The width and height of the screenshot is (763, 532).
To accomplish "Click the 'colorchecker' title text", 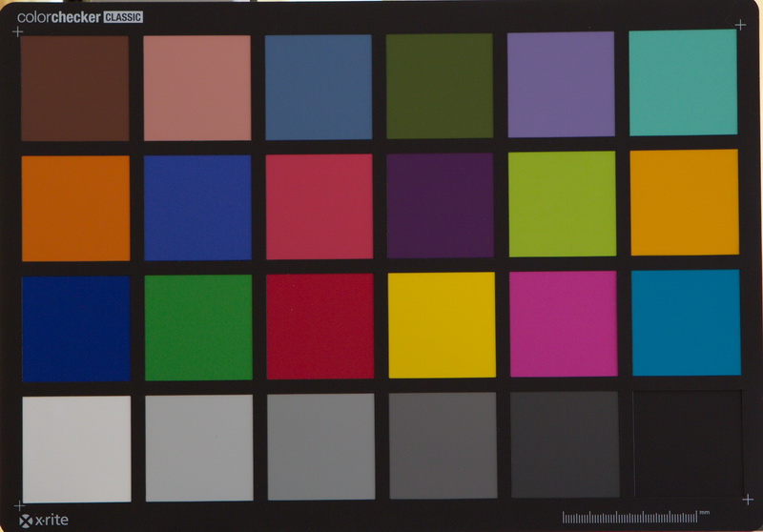I will tap(59, 17).
